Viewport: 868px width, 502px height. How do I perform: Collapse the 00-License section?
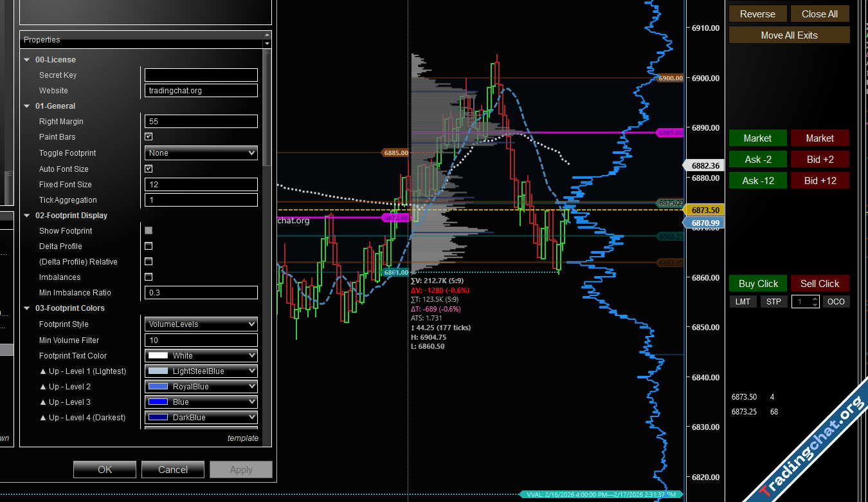[27, 60]
